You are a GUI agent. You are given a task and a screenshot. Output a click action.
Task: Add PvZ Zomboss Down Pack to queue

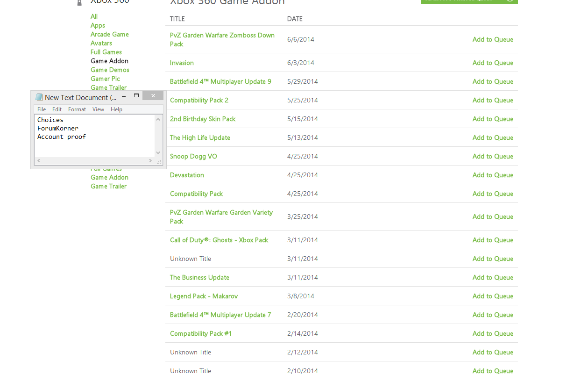[493, 39]
